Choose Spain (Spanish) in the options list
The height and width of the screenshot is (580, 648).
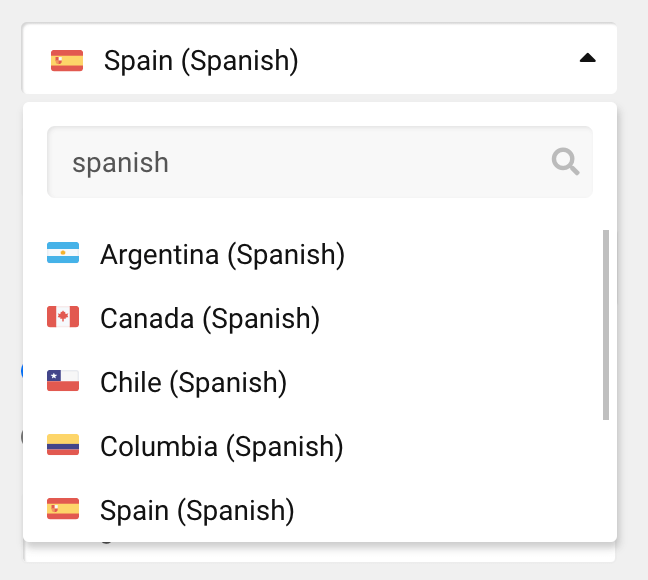coord(197,511)
